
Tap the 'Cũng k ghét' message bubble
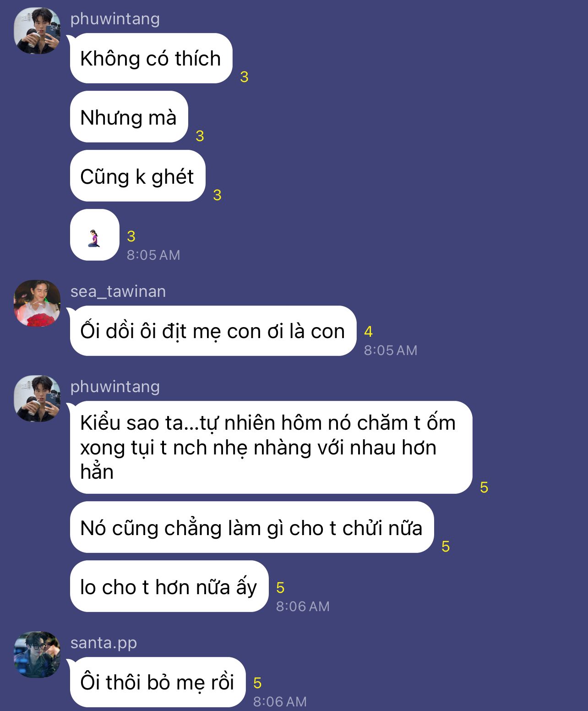pyautogui.click(x=137, y=176)
